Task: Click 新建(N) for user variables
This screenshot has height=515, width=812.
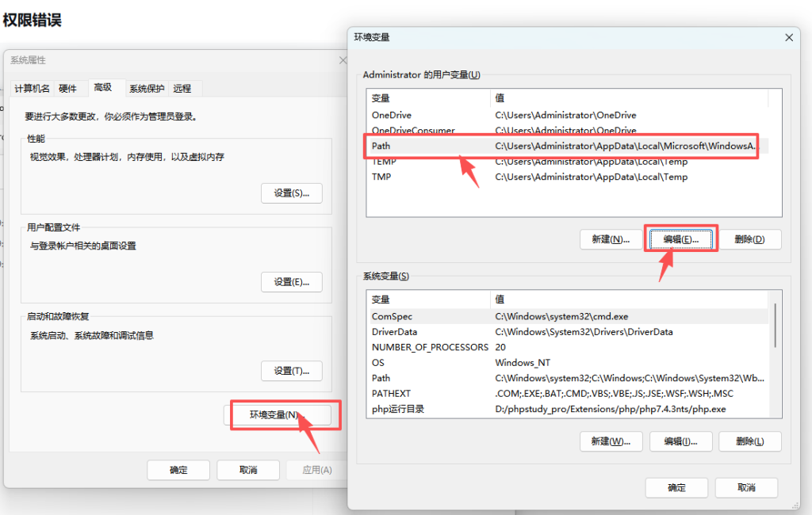Action: 611,239
